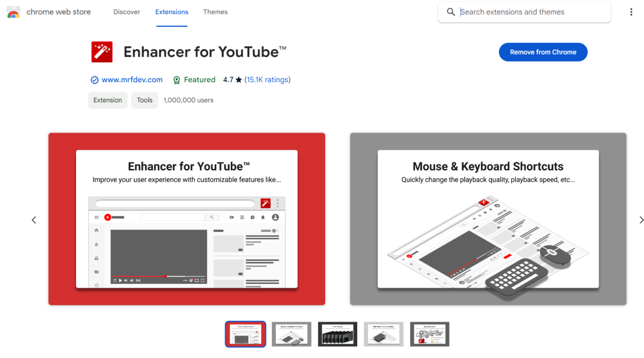Open the 15.1K ratings link
This screenshot has width=644, height=358.
tap(267, 80)
